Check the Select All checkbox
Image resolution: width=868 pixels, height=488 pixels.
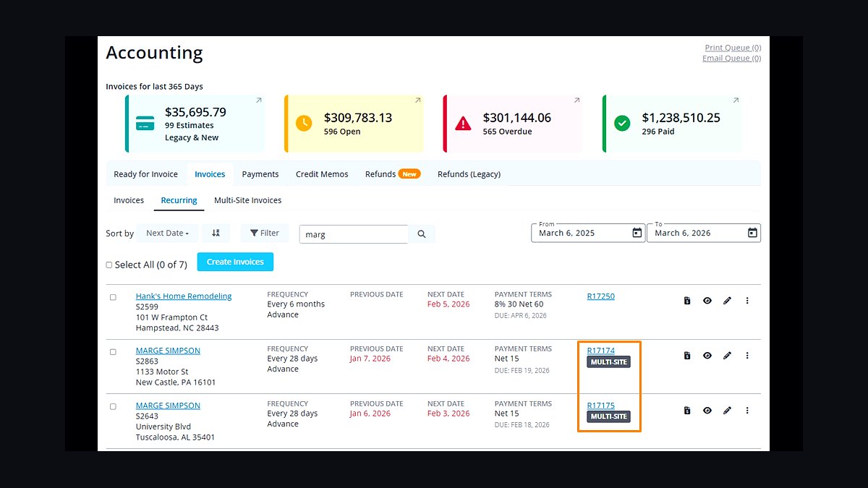tap(109, 265)
